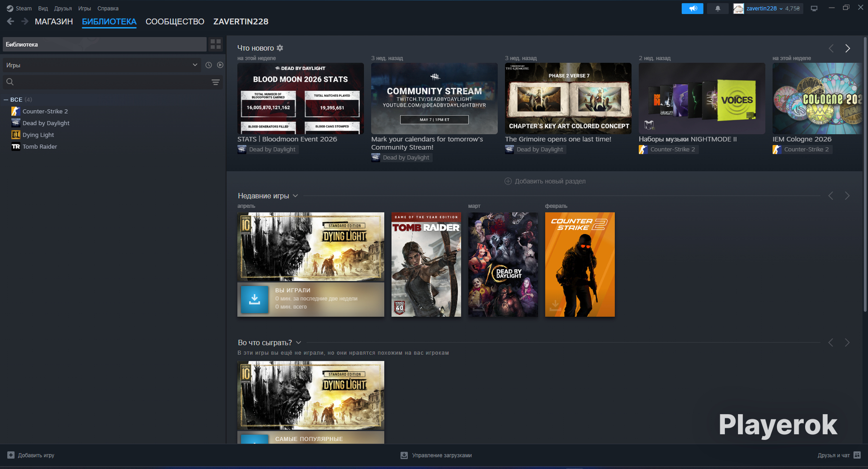Toggle sort by recent activity clock icon
The image size is (868, 469).
click(x=209, y=65)
